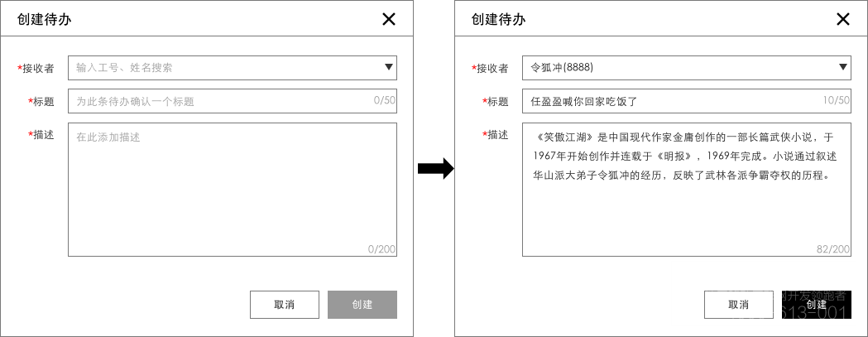This screenshot has height=337, width=868.
Task: Click the 82/200 description character counter
Action: pos(832,249)
